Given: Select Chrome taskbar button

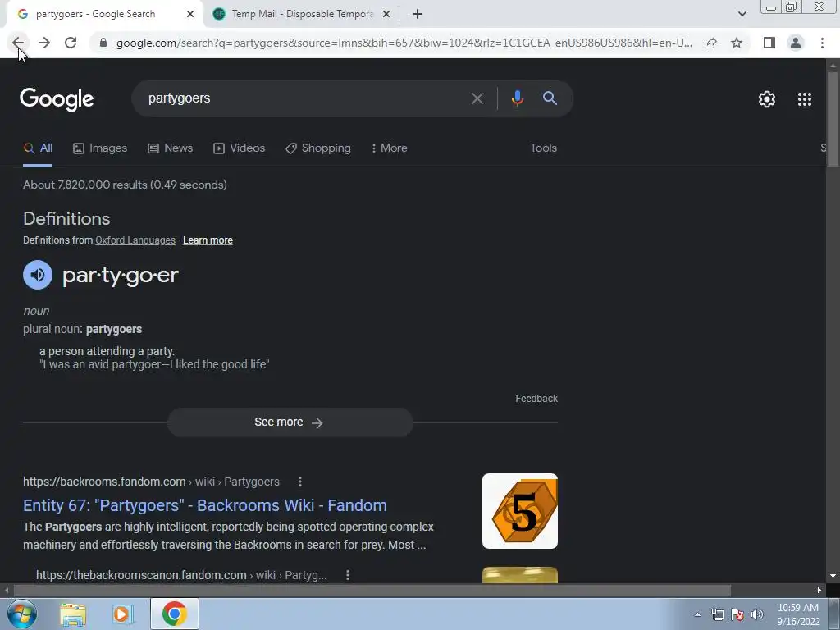Looking at the screenshot, I should [x=175, y=614].
